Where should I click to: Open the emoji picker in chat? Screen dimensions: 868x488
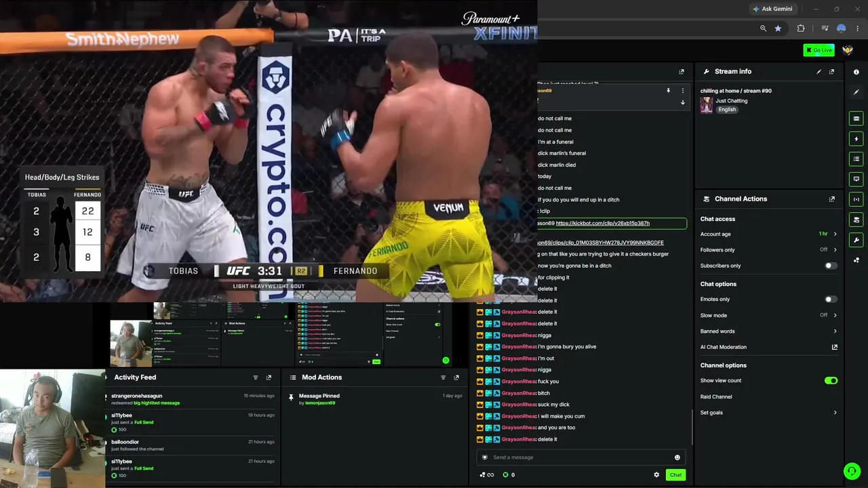677,457
